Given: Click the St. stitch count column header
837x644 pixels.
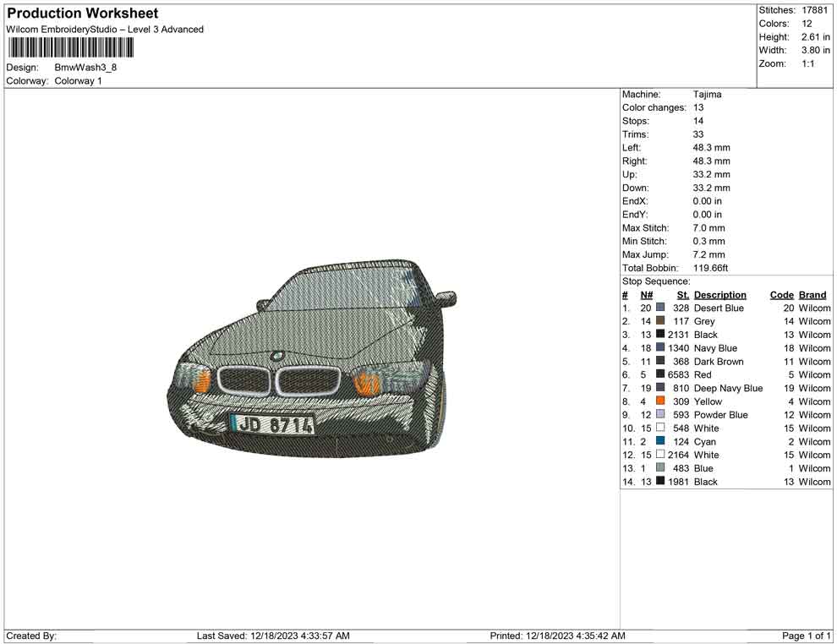Looking at the screenshot, I should 682,295.
